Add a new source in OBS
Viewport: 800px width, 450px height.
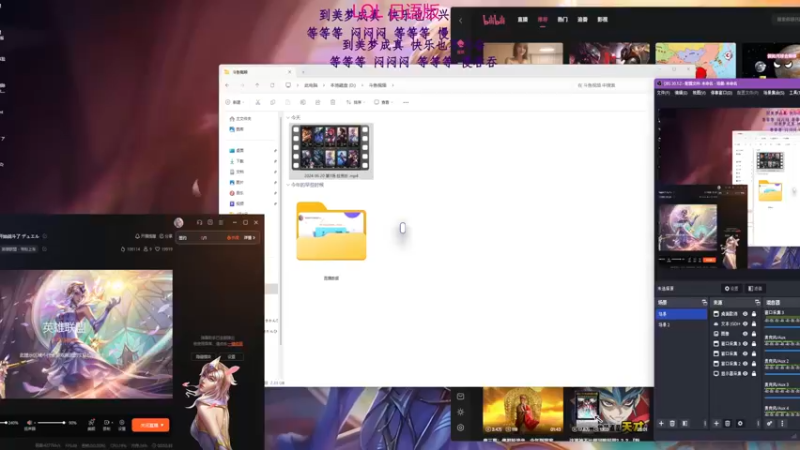(x=716, y=423)
